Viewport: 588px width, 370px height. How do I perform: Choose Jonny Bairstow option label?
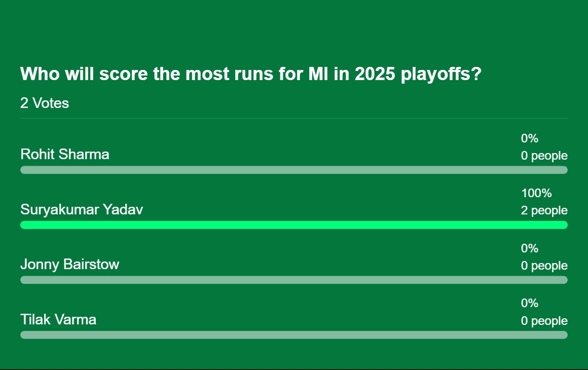click(70, 264)
